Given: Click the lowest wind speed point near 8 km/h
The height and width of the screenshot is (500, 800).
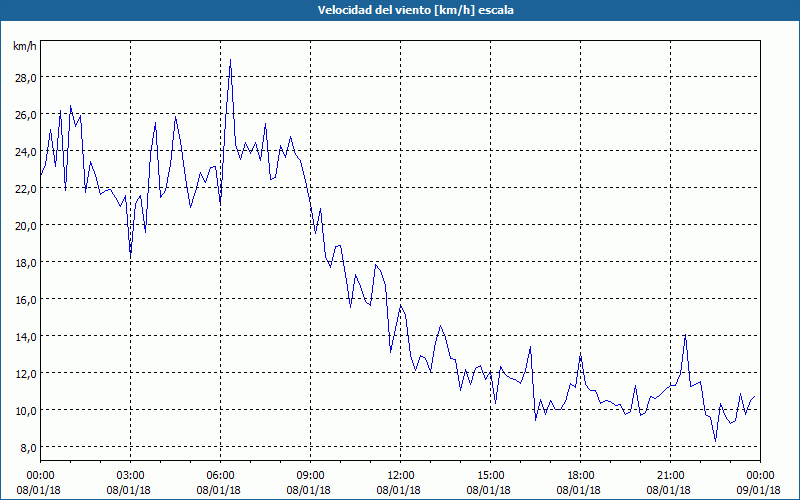Looking at the screenshot, I should click(715, 441).
